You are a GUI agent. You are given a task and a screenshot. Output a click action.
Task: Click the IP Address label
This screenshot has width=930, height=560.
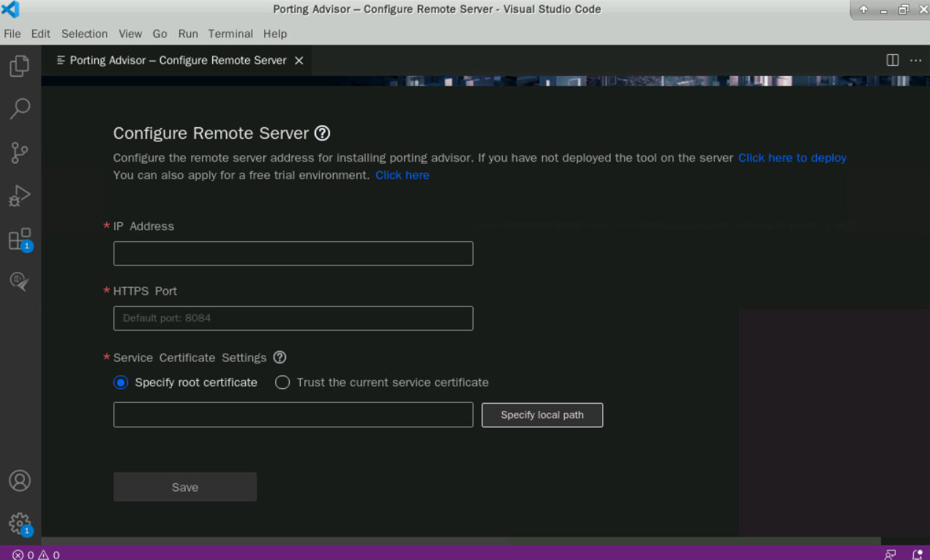coord(143,227)
